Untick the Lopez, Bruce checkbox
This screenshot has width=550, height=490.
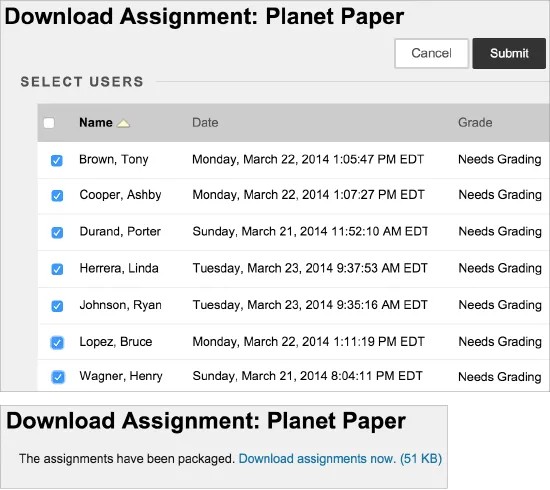[57, 343]
